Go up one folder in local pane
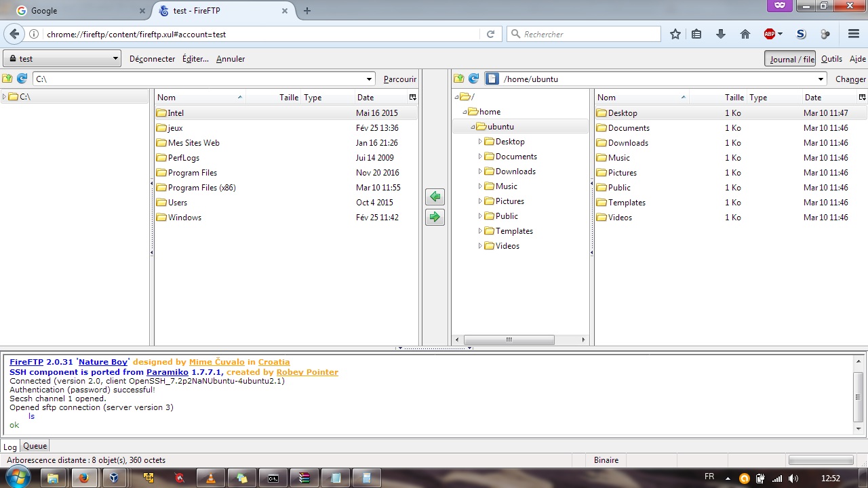 point(7,79)
